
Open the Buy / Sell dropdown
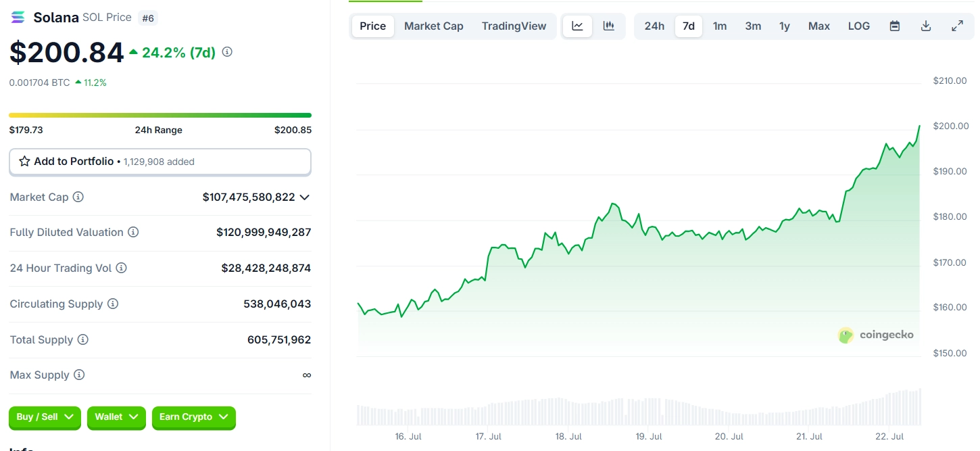tap(45, 417)
